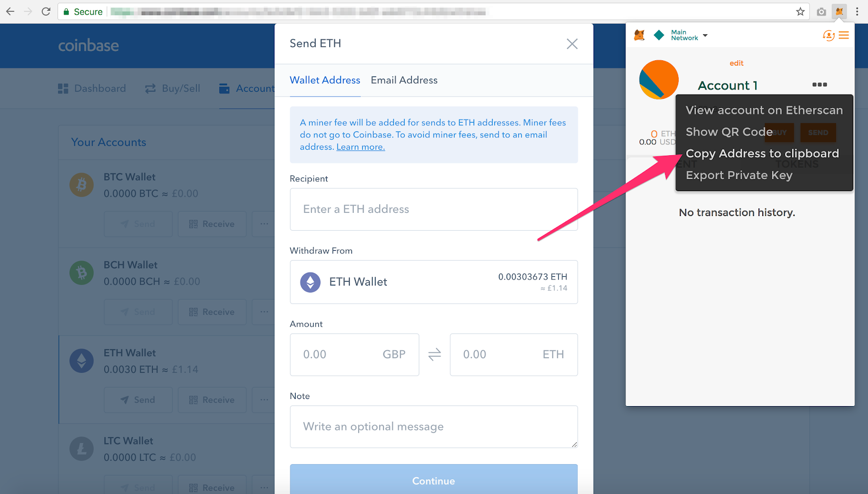Click the Send ETH dialog title
Viewport: 868px width, 494px height.
pyautogui.click(x=315, y=43)
